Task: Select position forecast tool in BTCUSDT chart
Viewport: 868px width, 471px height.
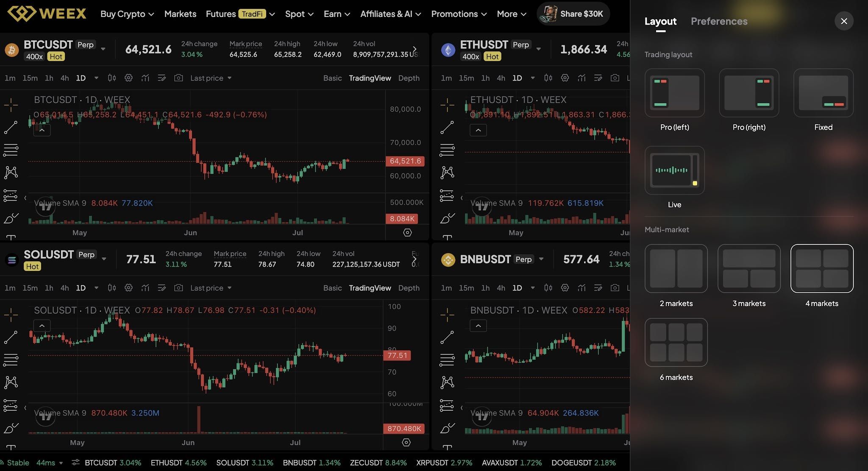Action: tap(11, 195)
